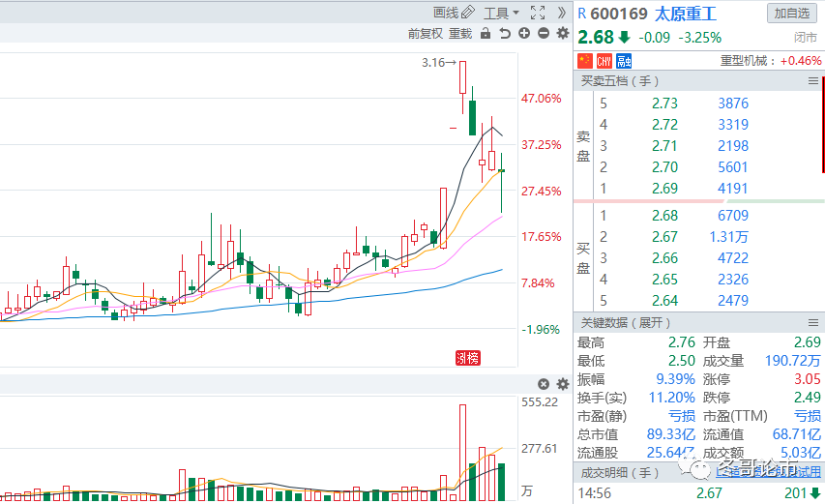
Task: Click the tallest red volume bar
Action: tap(462, 453)
